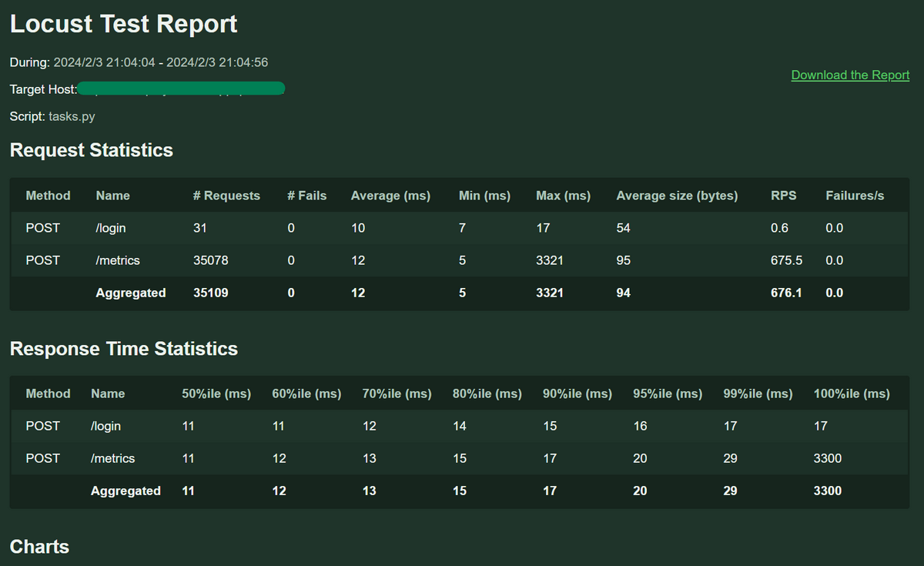Click the redacted Target Host value

182,89
